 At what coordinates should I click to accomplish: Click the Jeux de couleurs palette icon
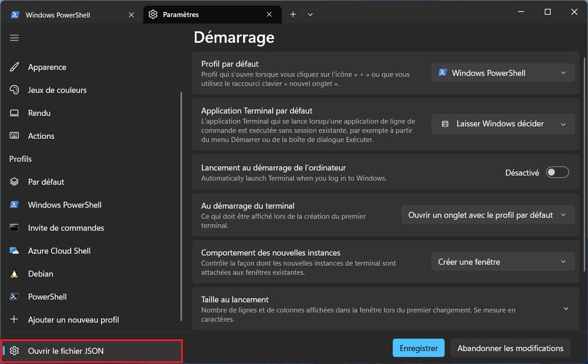[x=14, y=90]
